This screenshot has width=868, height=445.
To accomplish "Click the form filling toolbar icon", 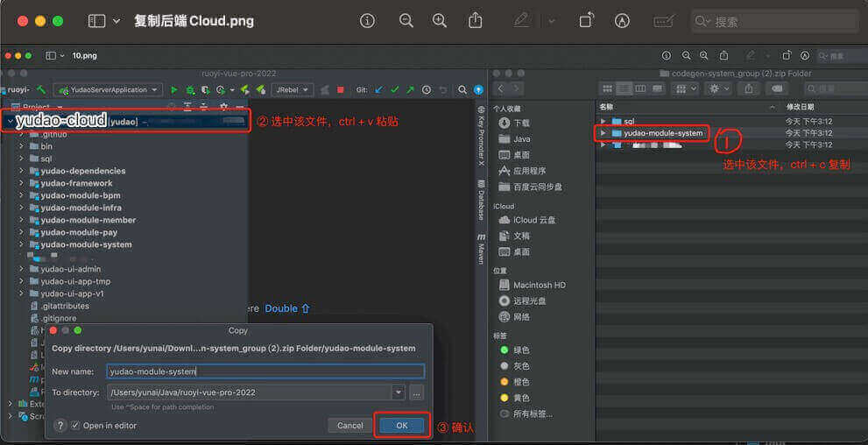I will pos(665,20).
